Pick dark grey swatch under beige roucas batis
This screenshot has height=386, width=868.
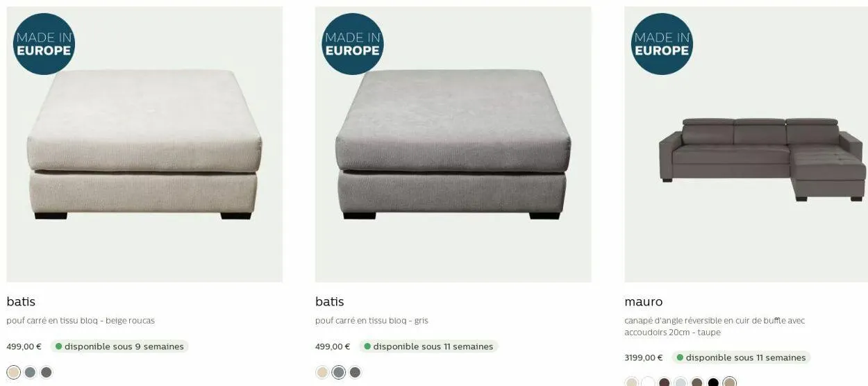[47, 372]
